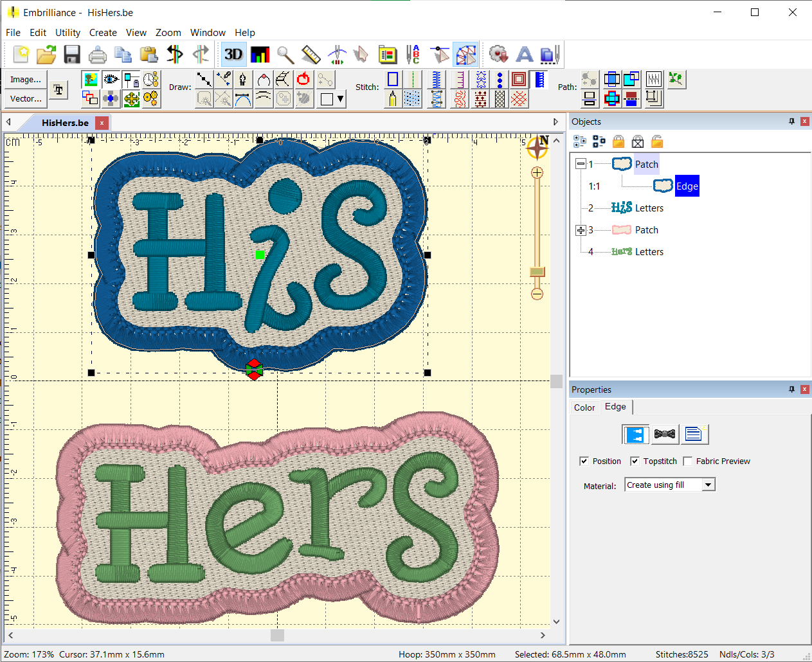Click the Vector... button

pyautogui.click(x=26, y=99)
